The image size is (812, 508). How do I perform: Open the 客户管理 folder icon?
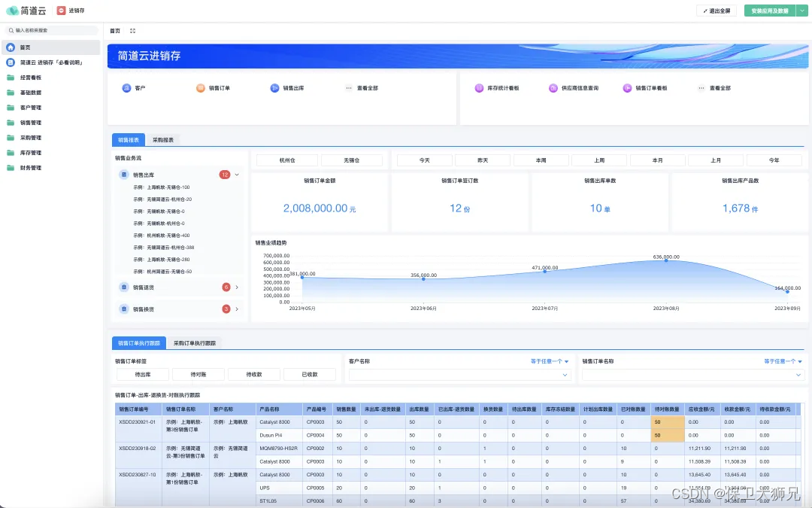pos(11,108)
